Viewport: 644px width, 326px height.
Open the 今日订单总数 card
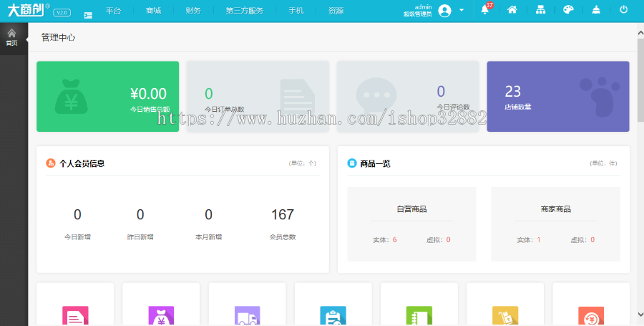point(258,97)
